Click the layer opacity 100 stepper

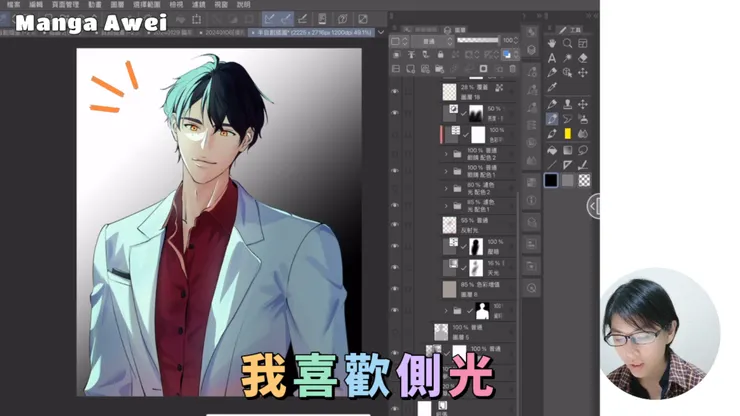pyautogui.click(x=516, y=41)
